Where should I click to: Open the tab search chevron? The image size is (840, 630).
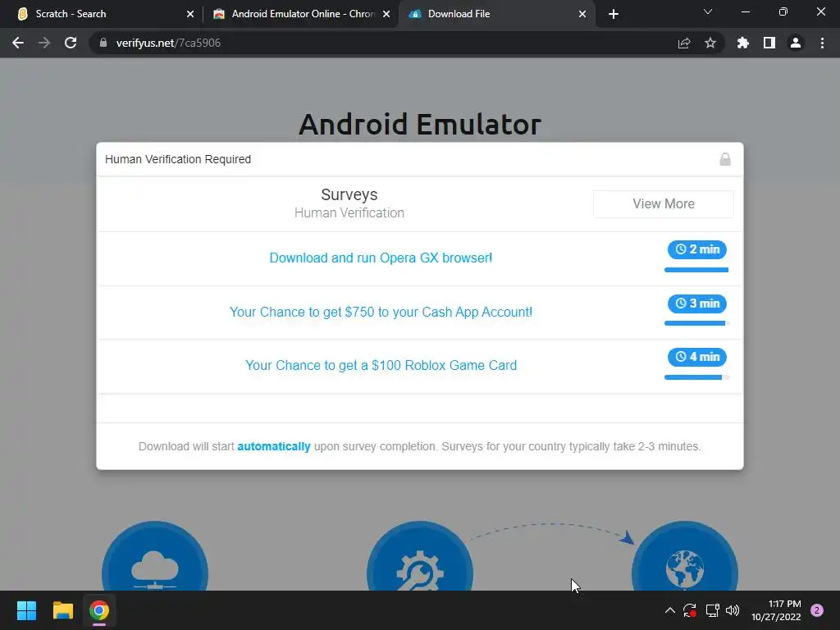pyautogui.click(x=708, y=11)
